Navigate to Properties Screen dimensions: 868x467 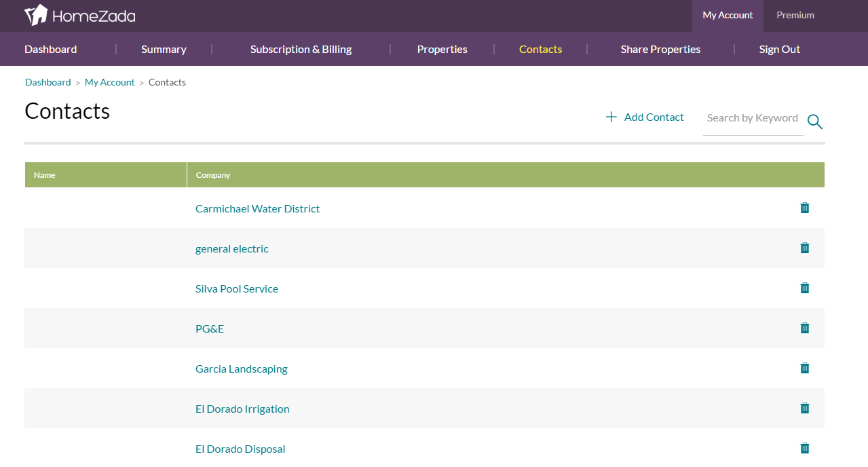[x=442, y=49]
